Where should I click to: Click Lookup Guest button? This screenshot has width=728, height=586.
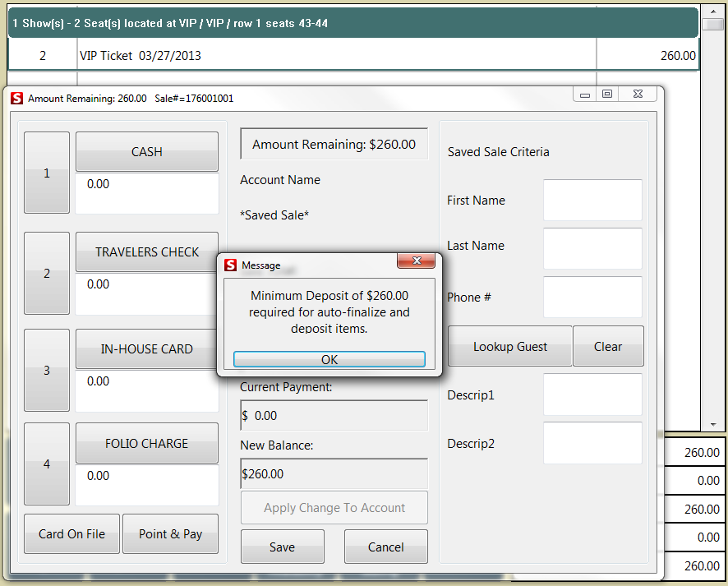509,347
